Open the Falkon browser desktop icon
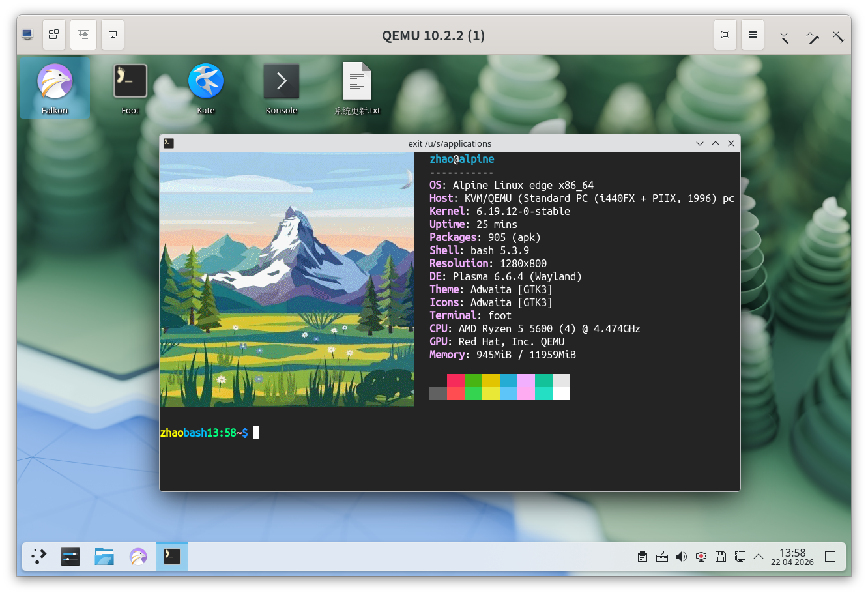Viewport: 868px width, 595px height. click(55, 88)
